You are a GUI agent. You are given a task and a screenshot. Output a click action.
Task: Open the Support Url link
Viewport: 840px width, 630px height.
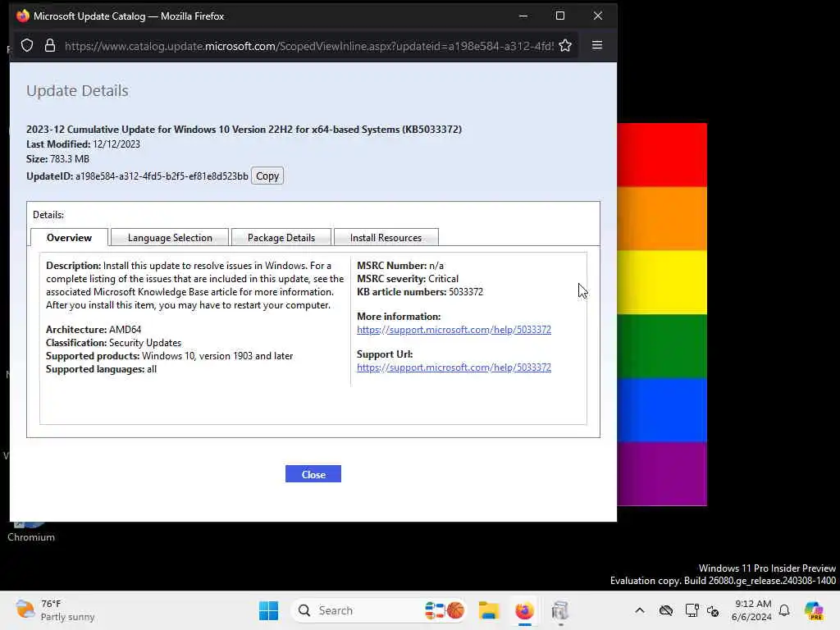(x=454, y=367)
